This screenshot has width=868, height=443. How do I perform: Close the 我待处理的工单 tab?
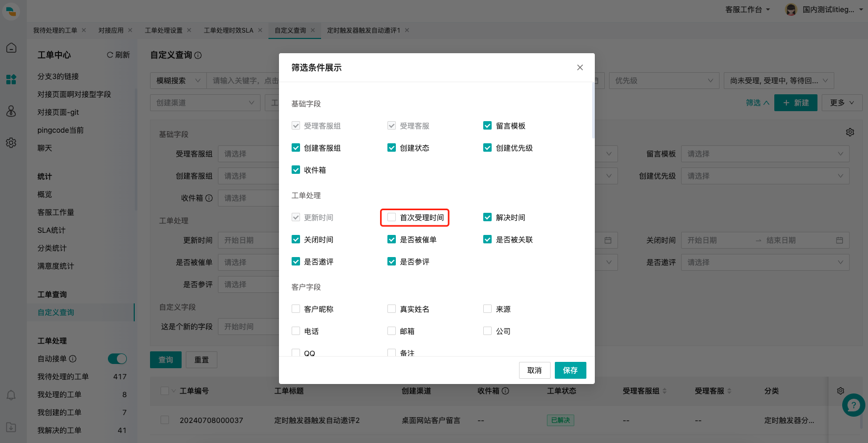point(84,30)
